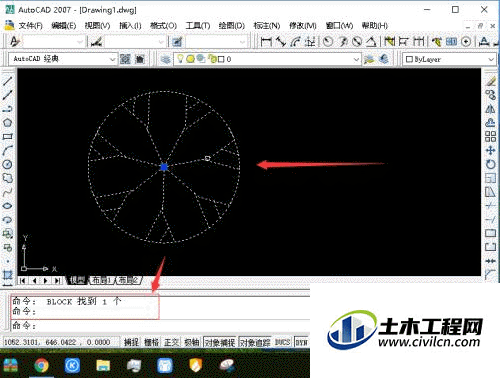Select the Array modify tool
This screenshot has width=500, height=378.
pos(490,137)
